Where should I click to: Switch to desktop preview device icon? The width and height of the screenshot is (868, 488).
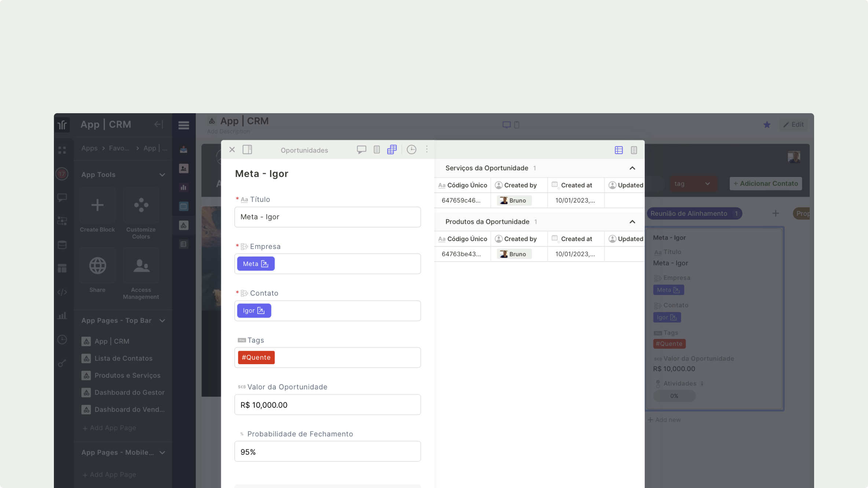[506, 125]
